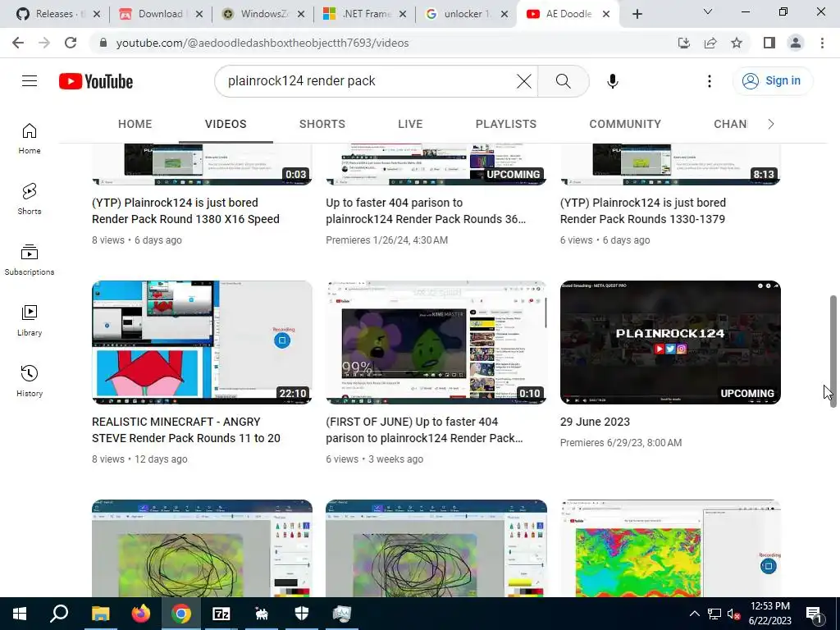Click the install app icon in address bar
The image size is (840, 630).
(683, 43)
